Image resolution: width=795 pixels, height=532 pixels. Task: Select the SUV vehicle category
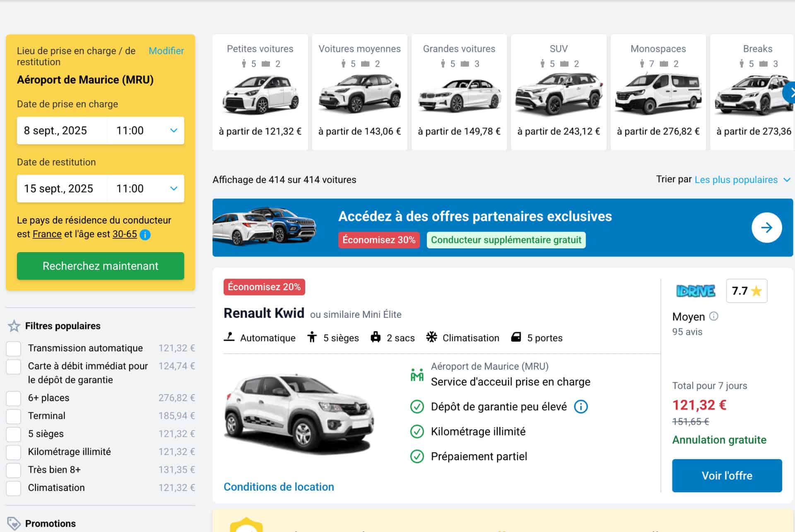click(x=558, y=91)
